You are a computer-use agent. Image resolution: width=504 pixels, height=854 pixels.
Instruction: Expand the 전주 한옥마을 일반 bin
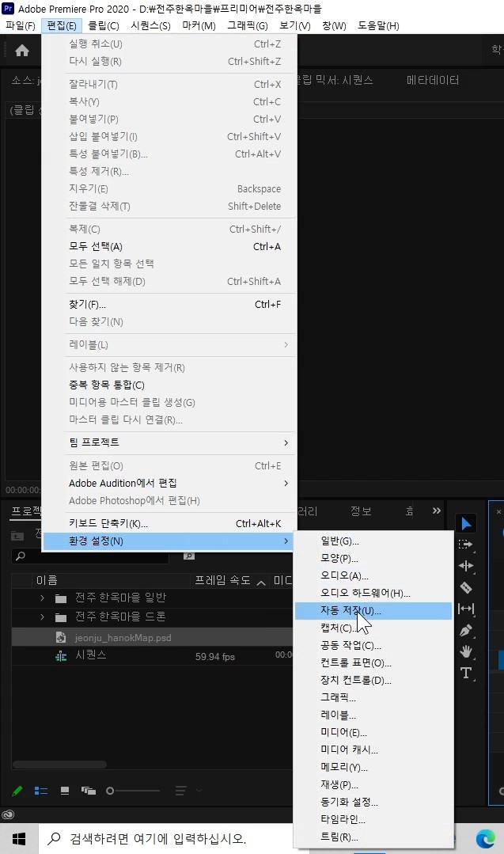43,598
